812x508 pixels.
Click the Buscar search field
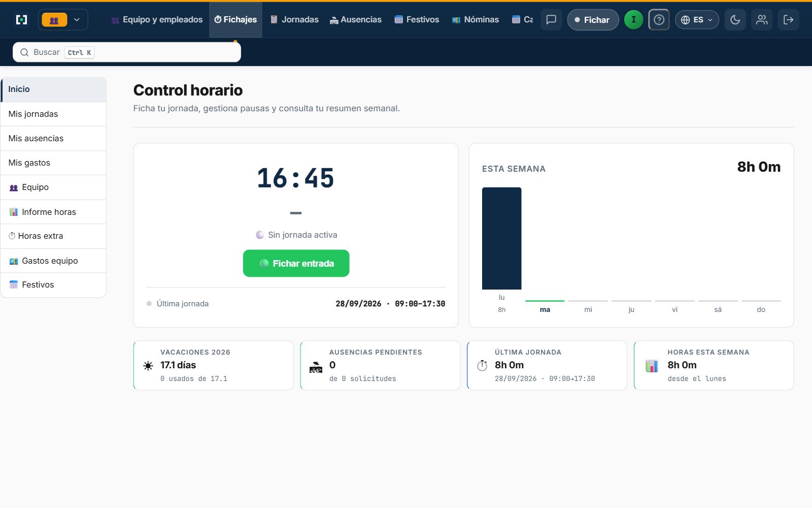127,52
